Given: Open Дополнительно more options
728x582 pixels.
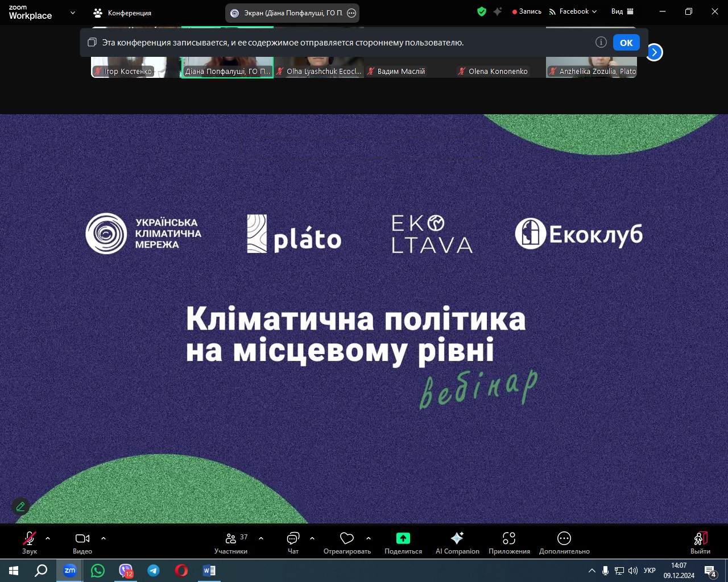Looking at the screenshot, I should [564, 543].
